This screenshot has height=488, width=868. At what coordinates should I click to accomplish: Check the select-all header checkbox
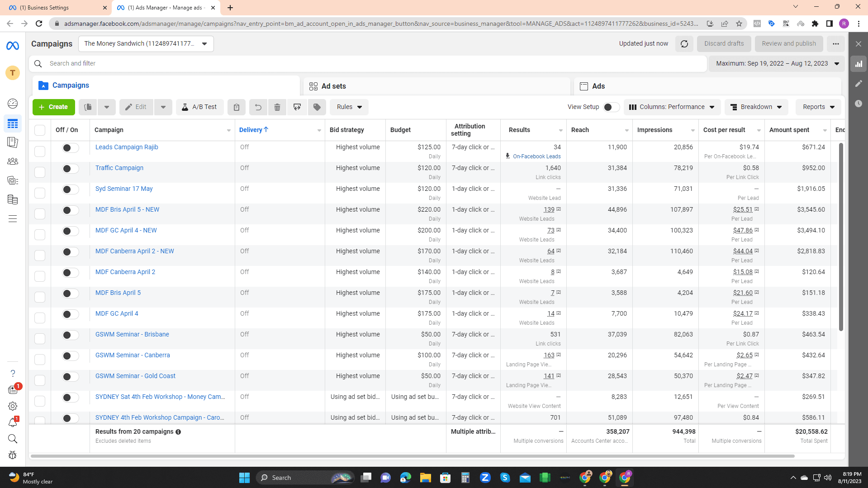40,130
